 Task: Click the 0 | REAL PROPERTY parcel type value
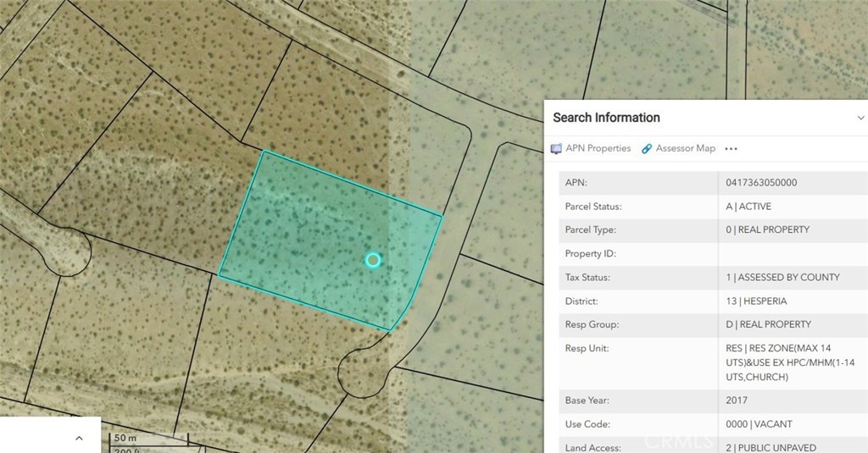767,229
